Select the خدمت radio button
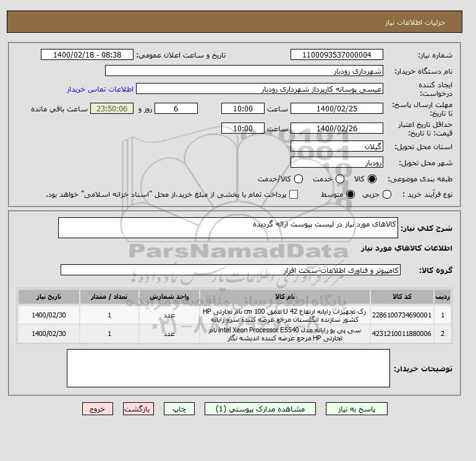 (x=340, y=179)
